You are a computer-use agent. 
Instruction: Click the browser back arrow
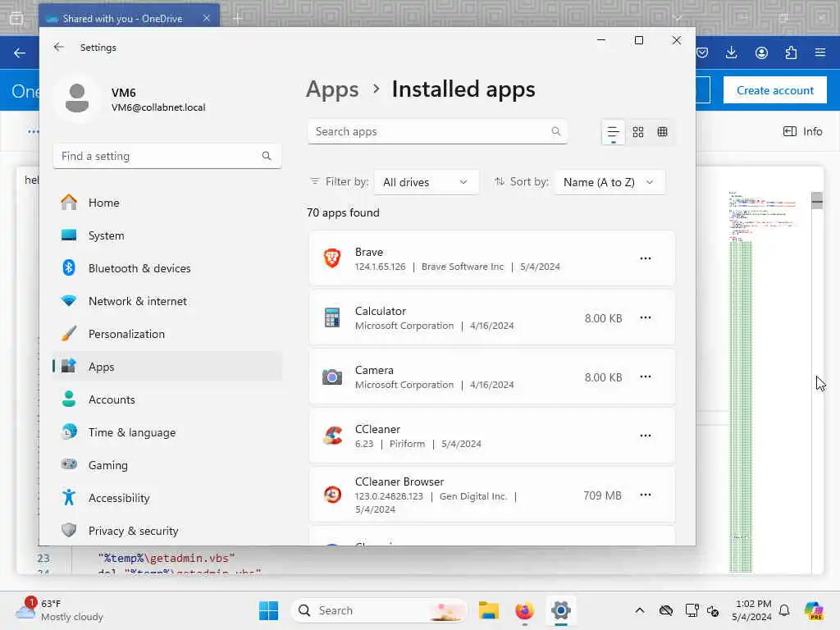[x=20, y=53]
